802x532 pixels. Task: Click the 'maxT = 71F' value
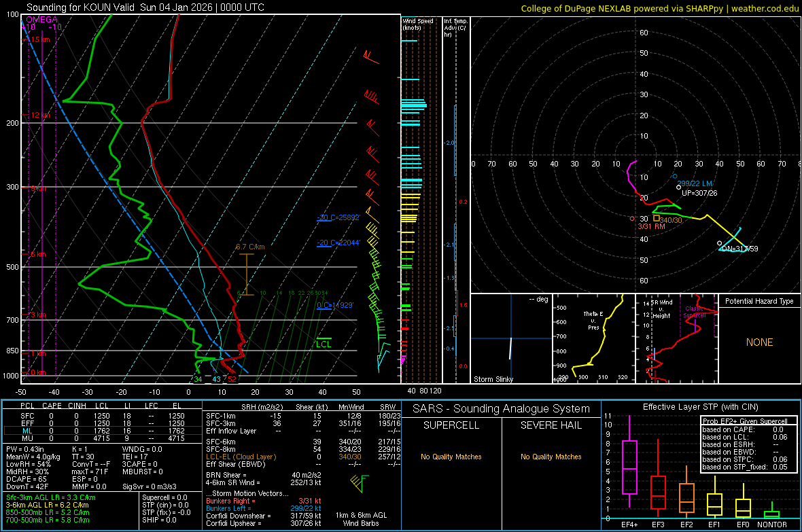tap(90, 472)
